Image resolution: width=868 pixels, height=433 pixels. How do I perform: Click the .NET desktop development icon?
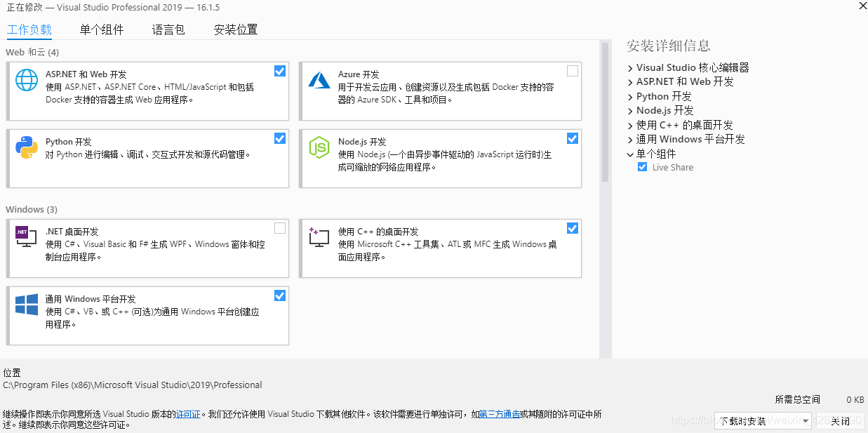point(26,237)
